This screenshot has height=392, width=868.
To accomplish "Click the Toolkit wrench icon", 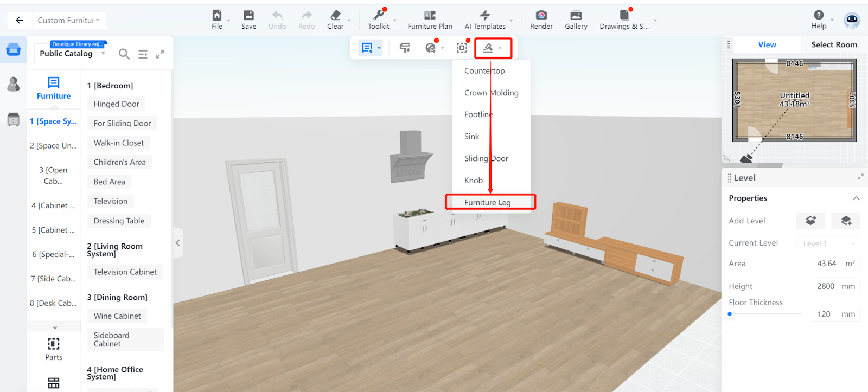I will [x=378, y=16].
